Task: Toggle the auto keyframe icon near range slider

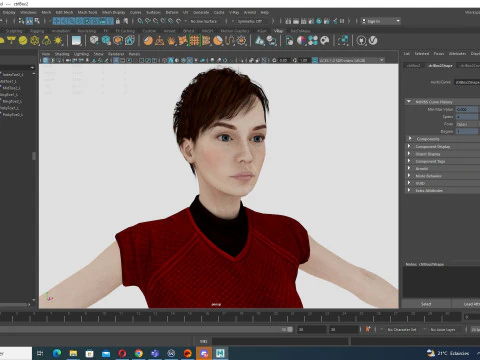Action: coord(368,329)
